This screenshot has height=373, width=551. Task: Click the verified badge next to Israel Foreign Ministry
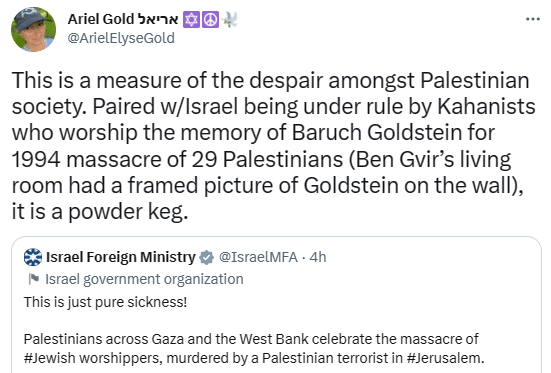click(x=207, y=257)
